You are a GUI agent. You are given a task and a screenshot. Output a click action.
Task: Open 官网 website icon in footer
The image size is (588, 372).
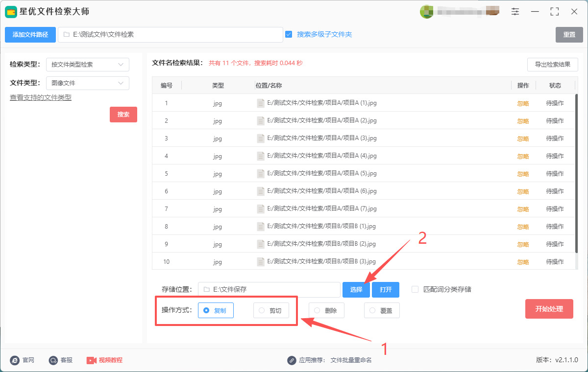[14, 360]
